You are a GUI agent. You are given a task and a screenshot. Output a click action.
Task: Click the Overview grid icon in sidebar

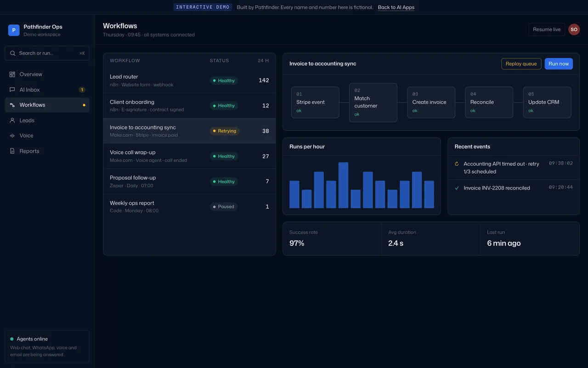click(12, 75)
